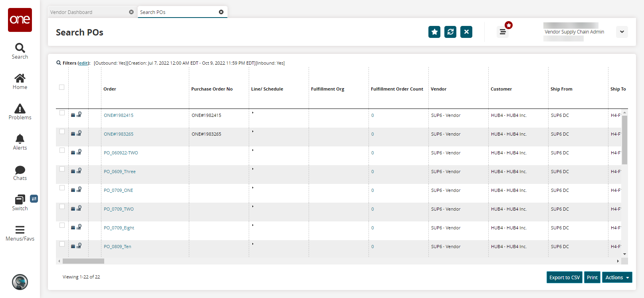
Task: Switch to the Vendor Dashboard tab
Action: tap(88, 12)
